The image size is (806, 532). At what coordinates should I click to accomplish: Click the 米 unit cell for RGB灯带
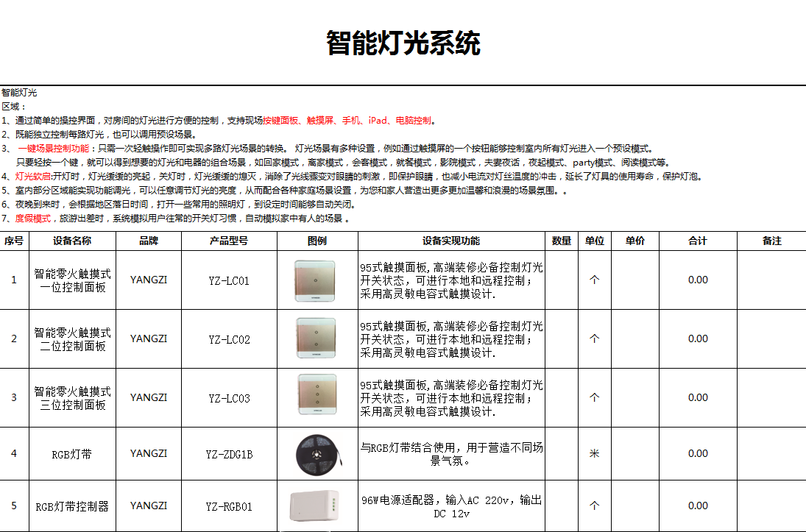point(594,454)
